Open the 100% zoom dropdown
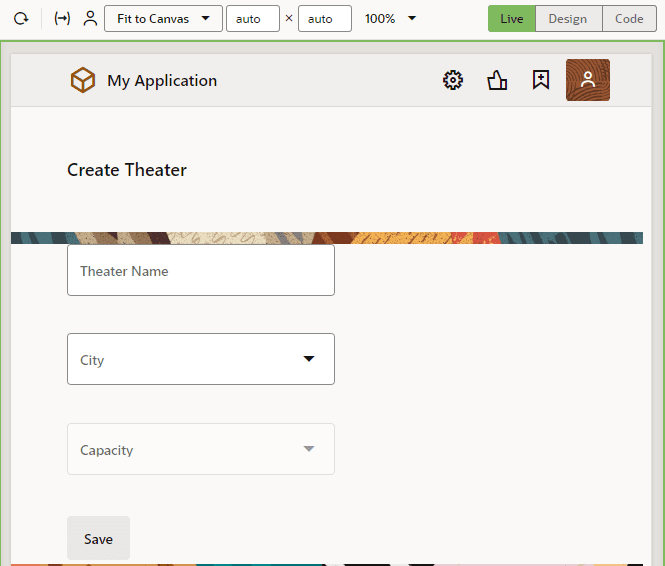The width and height of the screenshot is (665, 566). click(x=390, y=19)
